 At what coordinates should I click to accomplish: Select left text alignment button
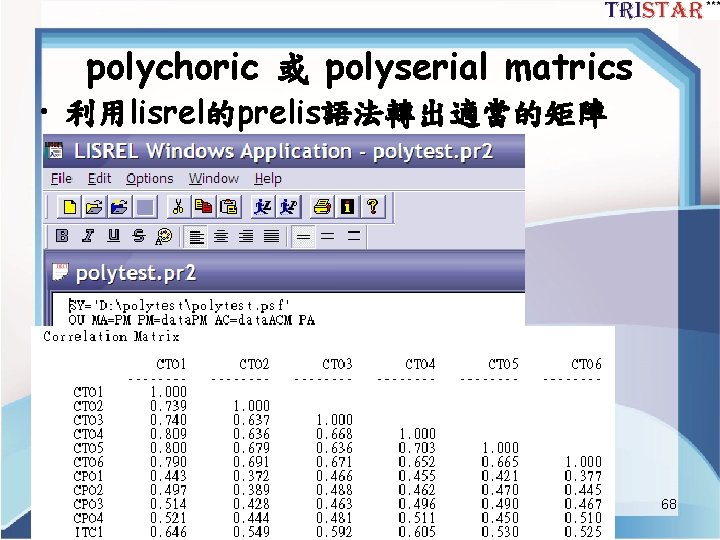click(197, 237)
